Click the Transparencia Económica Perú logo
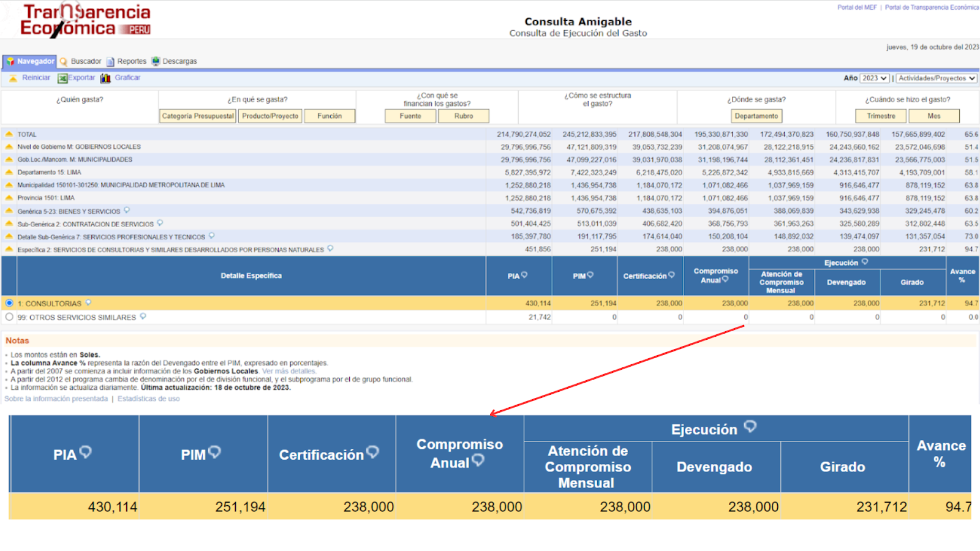The width and height of the screenshot is (980, 551). coord(85,20)
